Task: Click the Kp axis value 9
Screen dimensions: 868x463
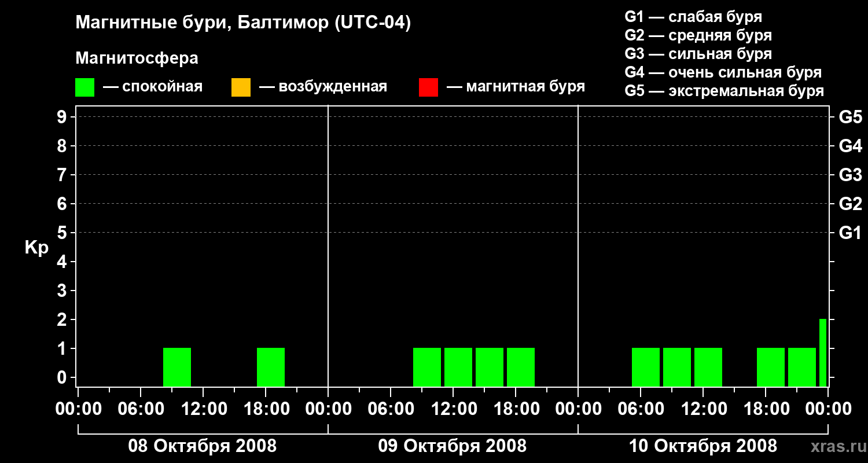Action: pos(63,117)
